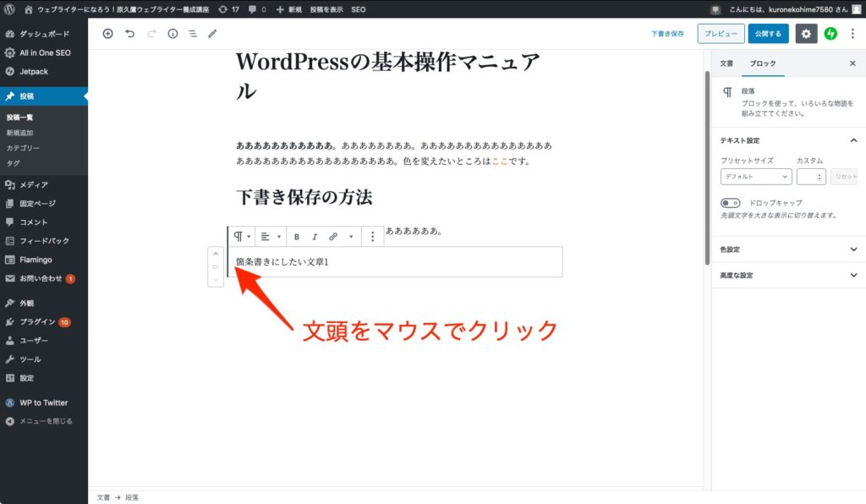Screen dimensions: 866x504
Task: Open カテゴリー submenu
Action: click(23, 149)
